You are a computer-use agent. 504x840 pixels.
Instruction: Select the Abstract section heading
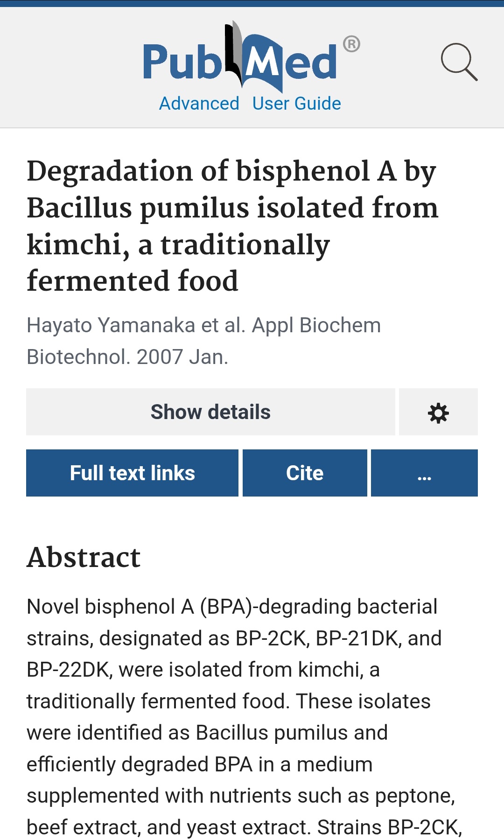click(84, 557)
